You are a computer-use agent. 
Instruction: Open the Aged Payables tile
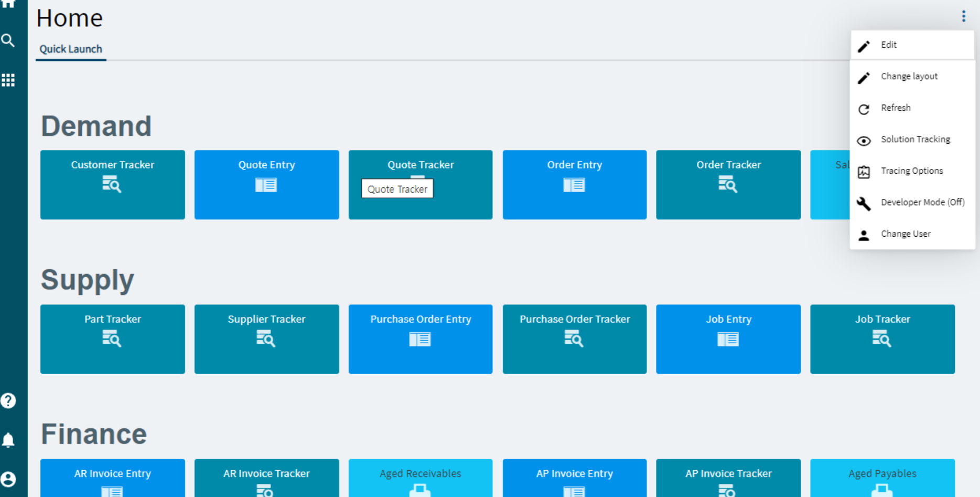click(882, 478)
